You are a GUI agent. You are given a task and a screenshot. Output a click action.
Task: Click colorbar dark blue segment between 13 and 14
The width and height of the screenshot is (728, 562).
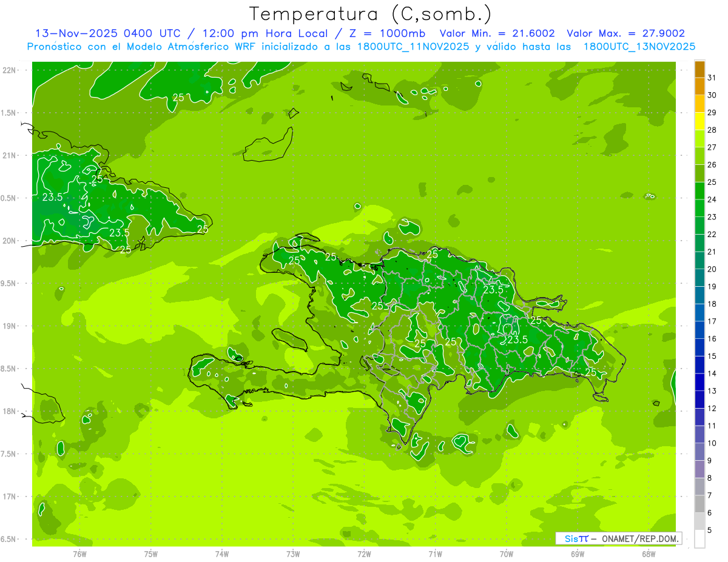699,382
